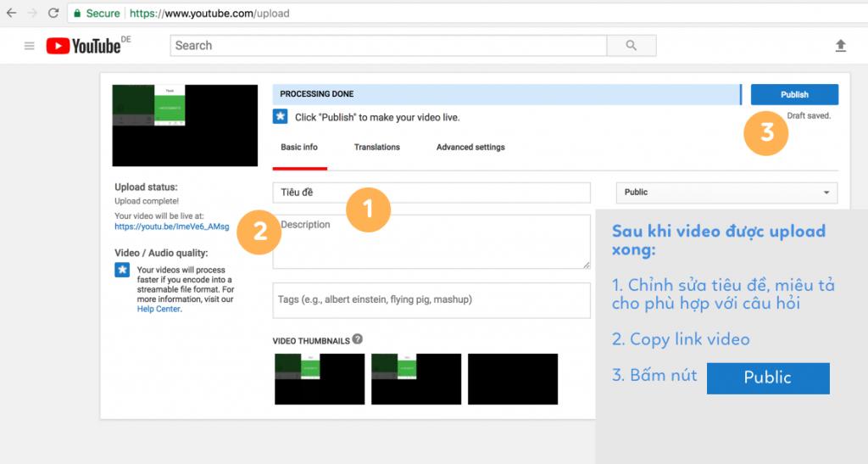Go back with the browser back arrow

(x=11, y=13)
